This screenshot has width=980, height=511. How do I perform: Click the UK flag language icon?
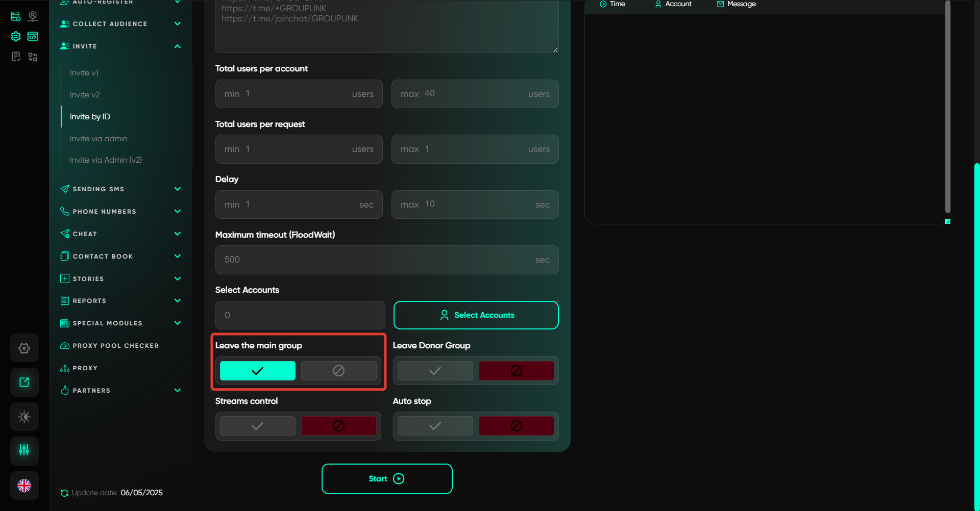tap(24, 486)
